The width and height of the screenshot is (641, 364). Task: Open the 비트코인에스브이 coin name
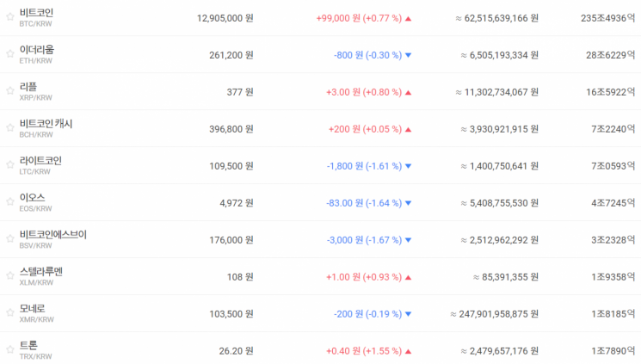[x=53, y=235]
